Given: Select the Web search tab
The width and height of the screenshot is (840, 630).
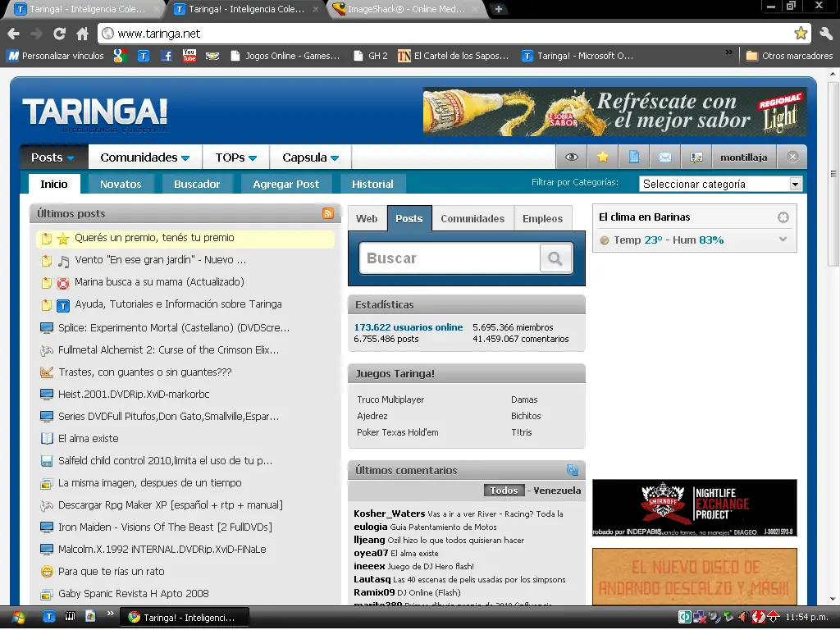Looking at the screenshot, I should coord(367,218).
